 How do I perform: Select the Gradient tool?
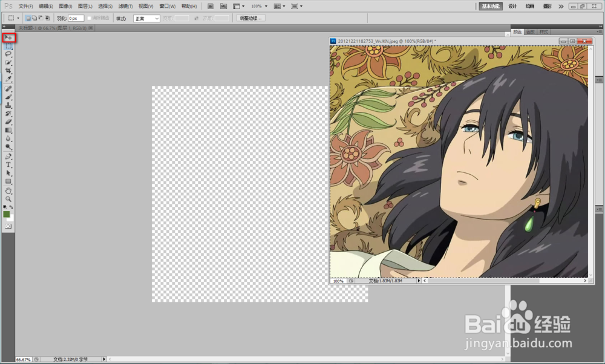[x=8, y=131]
